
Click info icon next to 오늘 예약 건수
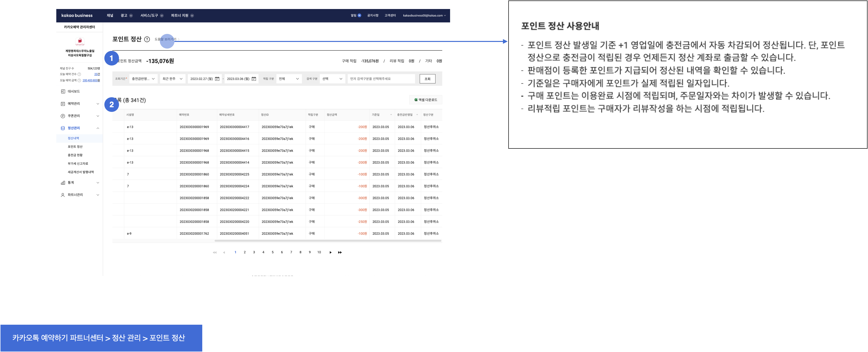pos(79,74)
